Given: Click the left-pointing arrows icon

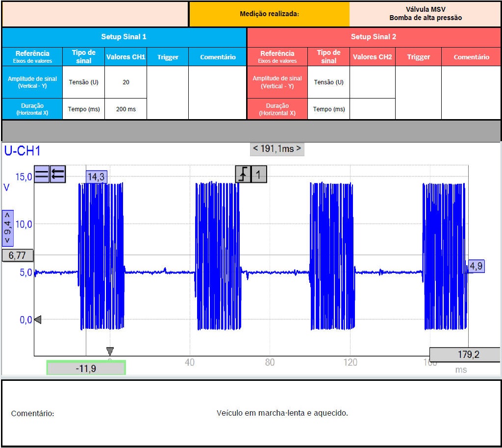Looking at the screenshot, I should click(x=58, y=174).
